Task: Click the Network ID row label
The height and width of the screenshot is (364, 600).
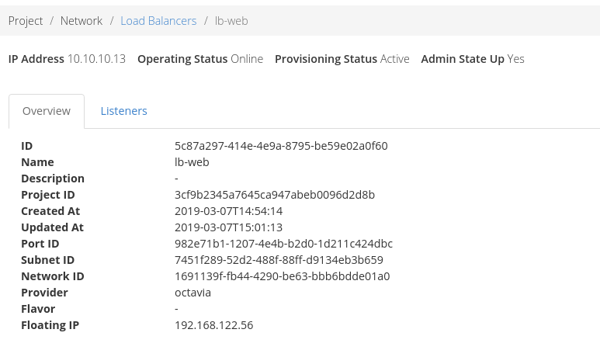Action: click(53, 276)
